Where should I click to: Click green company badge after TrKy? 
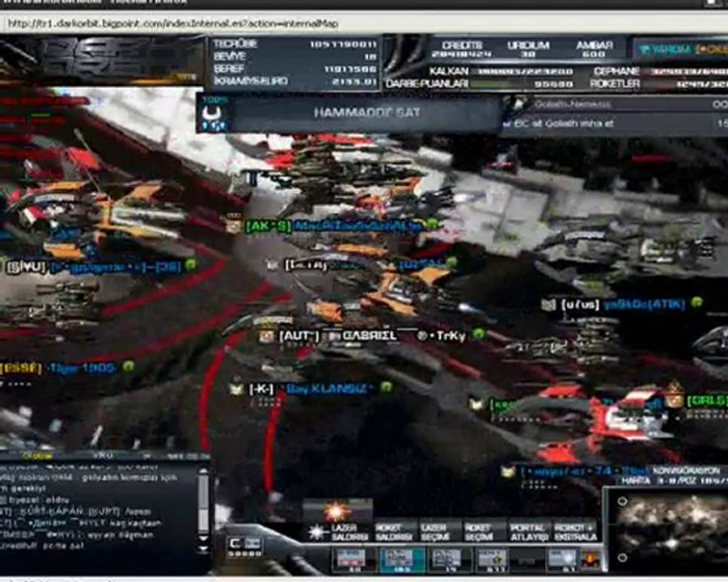[x=479, y=334]
